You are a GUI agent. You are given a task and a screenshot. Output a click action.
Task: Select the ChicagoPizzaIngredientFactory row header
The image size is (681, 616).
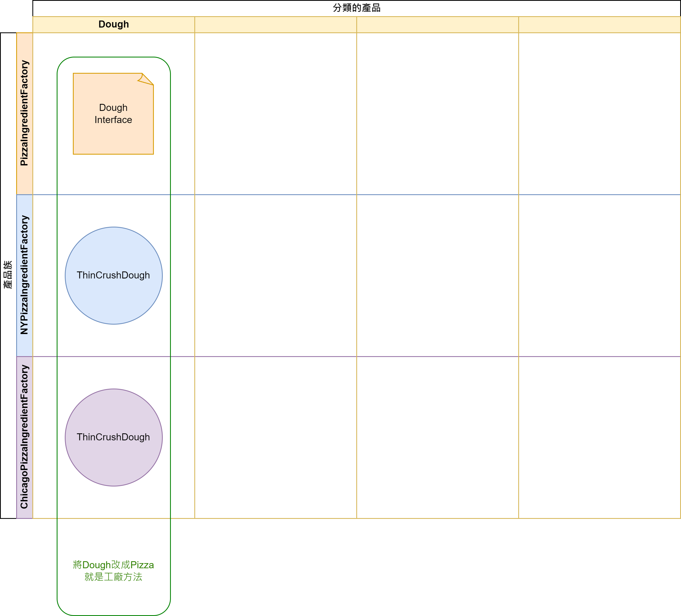pyautogui.click(x=24, y=437)
